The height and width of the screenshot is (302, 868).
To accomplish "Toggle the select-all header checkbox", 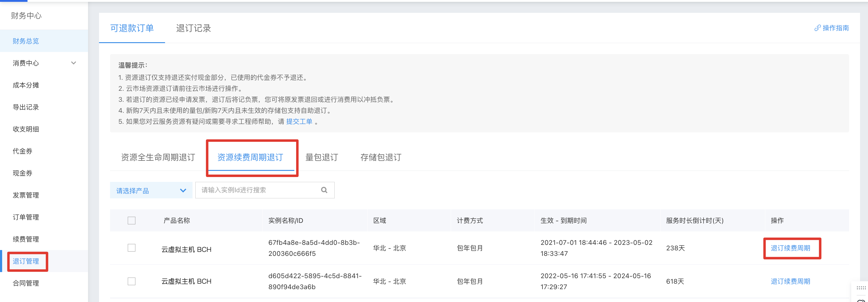I will click(x=132, y=220).
